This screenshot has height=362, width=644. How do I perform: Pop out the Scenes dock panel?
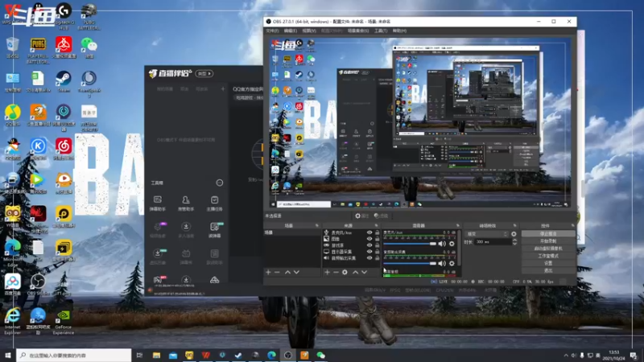coord(316,225)
